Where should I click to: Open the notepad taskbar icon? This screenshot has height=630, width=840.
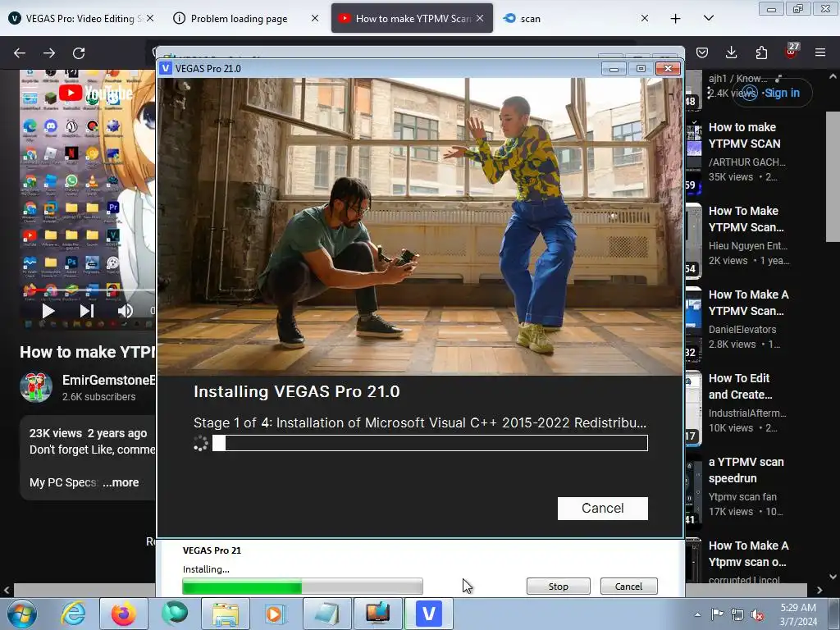pos(327,614)
